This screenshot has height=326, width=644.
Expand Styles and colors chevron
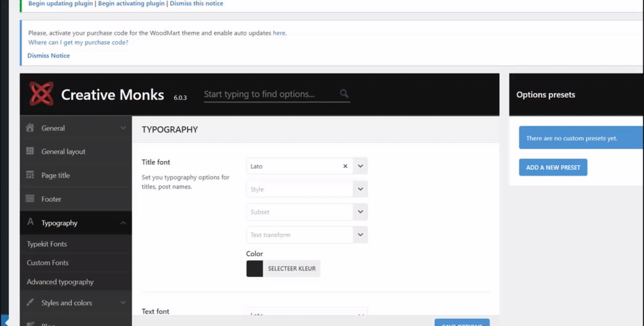pyautogui.click(x=123, y=303)
